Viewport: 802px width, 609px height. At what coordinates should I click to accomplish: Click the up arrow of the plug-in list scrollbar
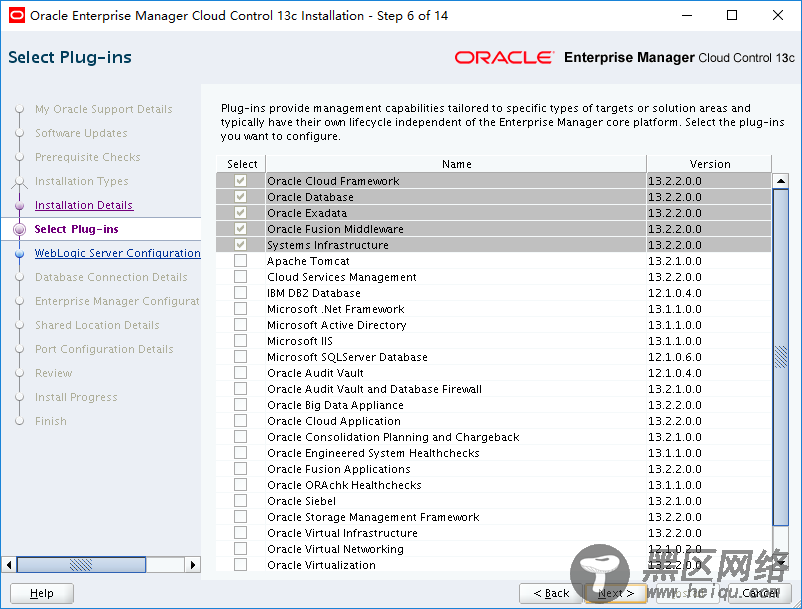pyautogui.click(x=781, y=181)
